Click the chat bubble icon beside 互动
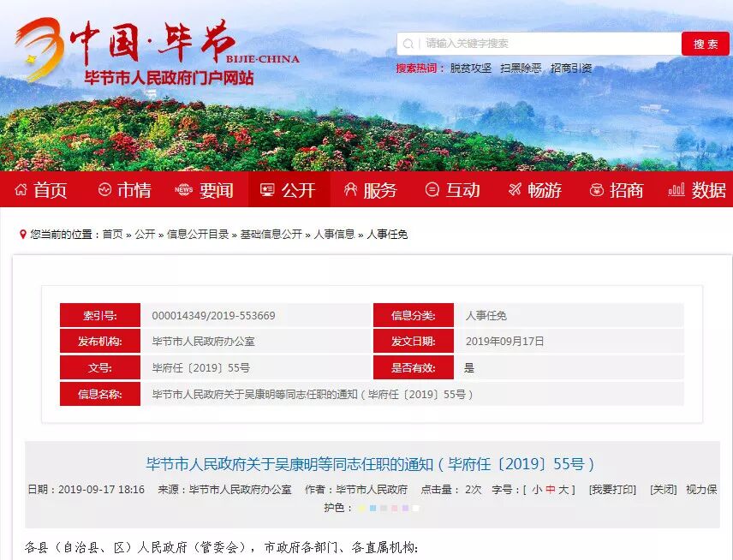Screen dimensions: 733x560 point(432,189)
